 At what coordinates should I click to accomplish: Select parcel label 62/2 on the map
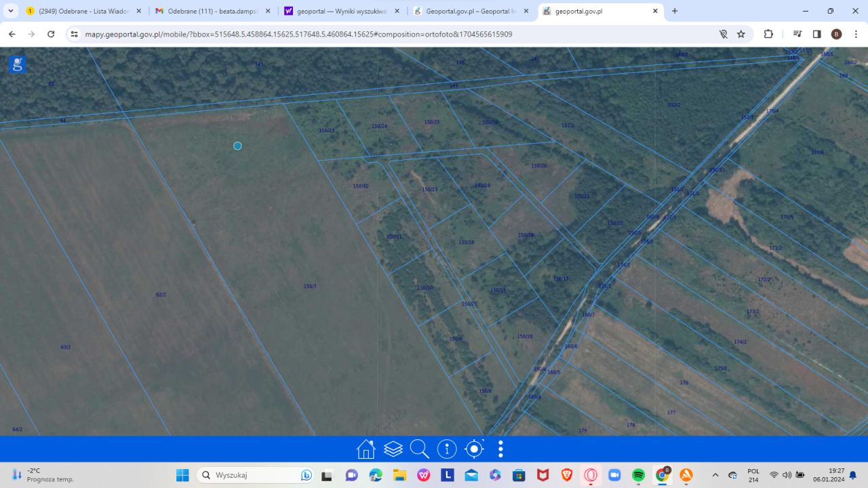pos(161,295)
